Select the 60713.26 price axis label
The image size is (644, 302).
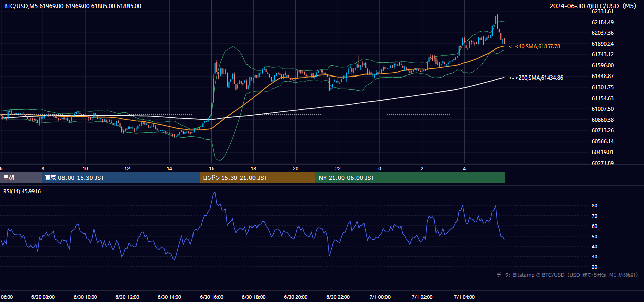tap(602, 130)
